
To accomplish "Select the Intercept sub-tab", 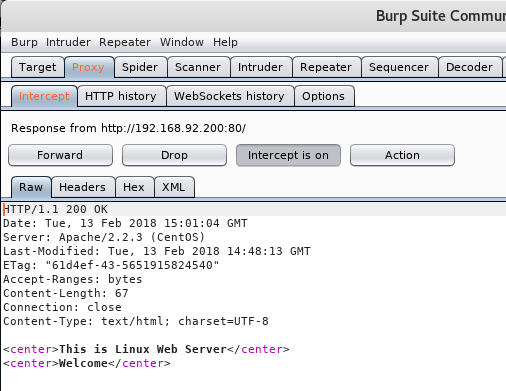I will [x=44, y=96].
